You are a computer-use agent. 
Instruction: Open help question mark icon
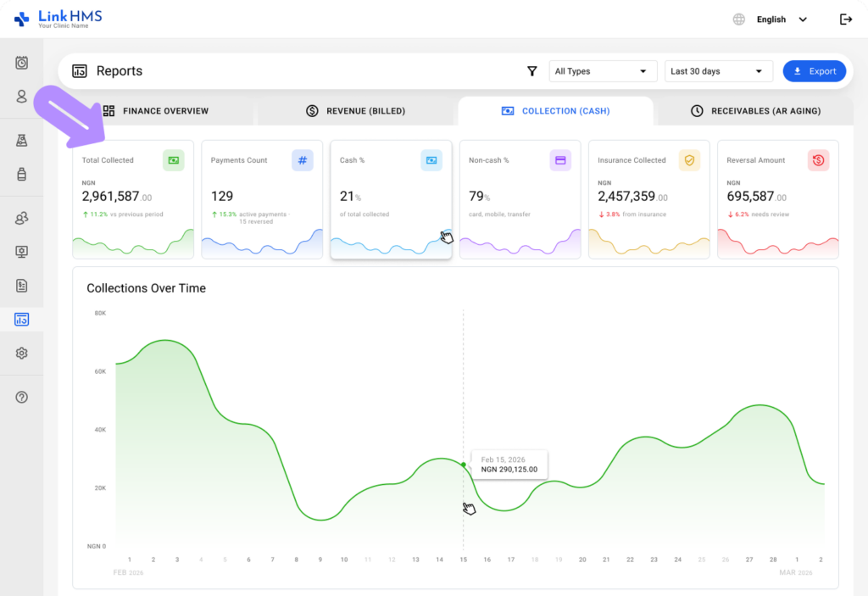pos(21,397)
